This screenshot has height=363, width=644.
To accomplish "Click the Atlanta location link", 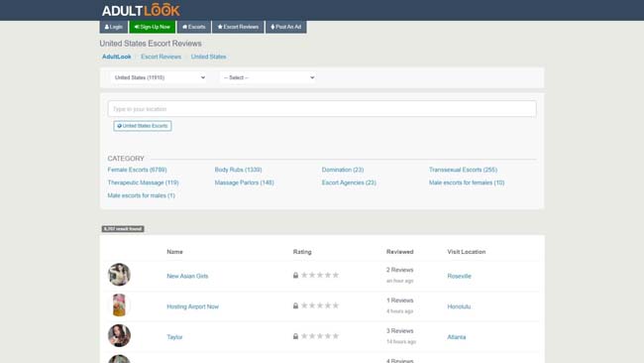I will [x=457, y=337].
